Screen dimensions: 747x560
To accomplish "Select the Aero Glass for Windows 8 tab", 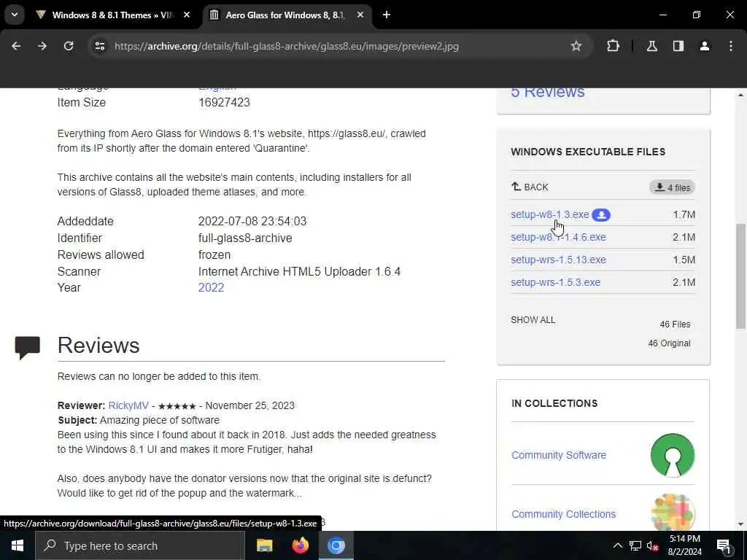I will pos(285,15).
